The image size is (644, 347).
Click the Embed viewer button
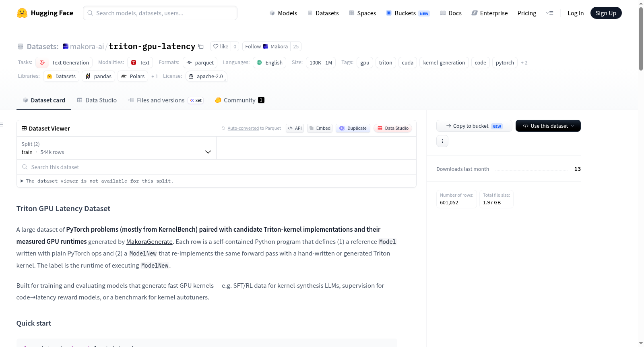click(x=320, y=128)
